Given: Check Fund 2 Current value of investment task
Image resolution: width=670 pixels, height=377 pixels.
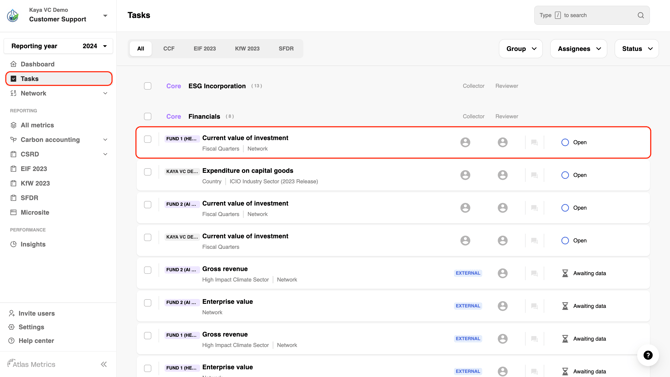Looking at the screenshot, I should pyautogui.click(x=148, y=205).
